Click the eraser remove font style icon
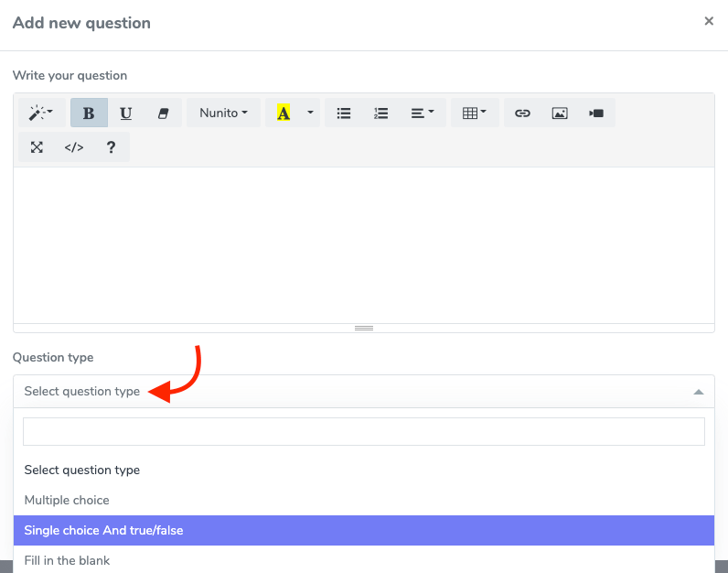728x573 pixels. point(164,114)
